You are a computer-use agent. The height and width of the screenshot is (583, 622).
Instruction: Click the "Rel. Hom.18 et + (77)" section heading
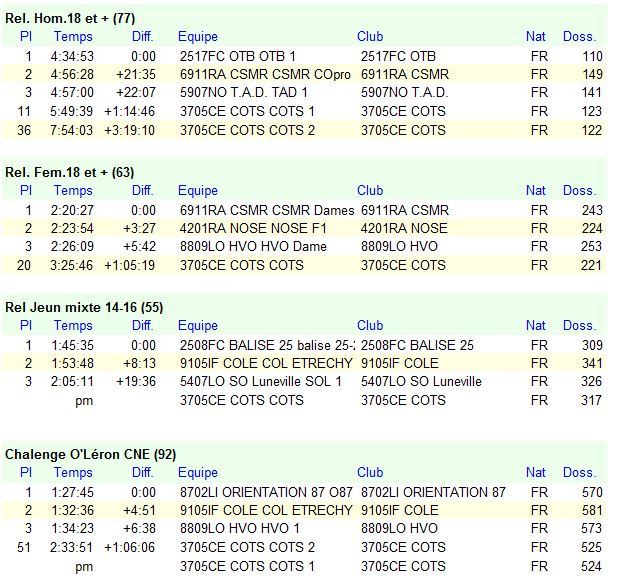[x=70, y=18]
